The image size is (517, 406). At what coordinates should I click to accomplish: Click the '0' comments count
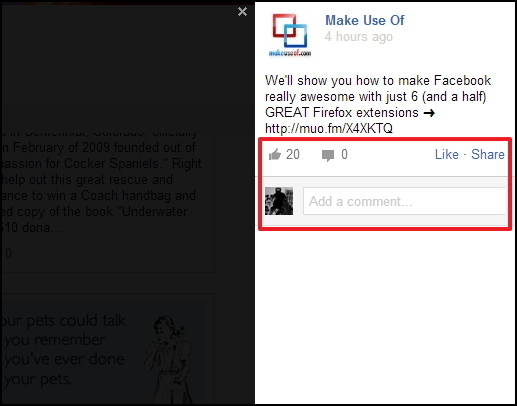(344, 154)
